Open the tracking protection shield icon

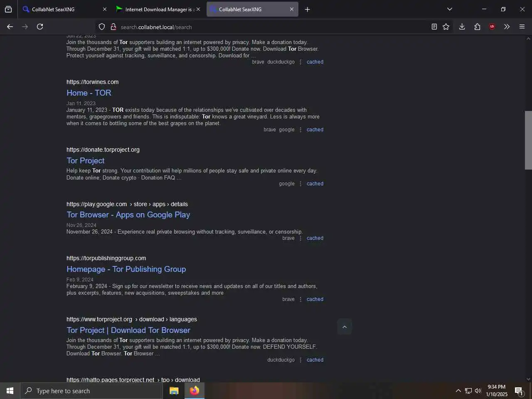(x=102, y=27)
